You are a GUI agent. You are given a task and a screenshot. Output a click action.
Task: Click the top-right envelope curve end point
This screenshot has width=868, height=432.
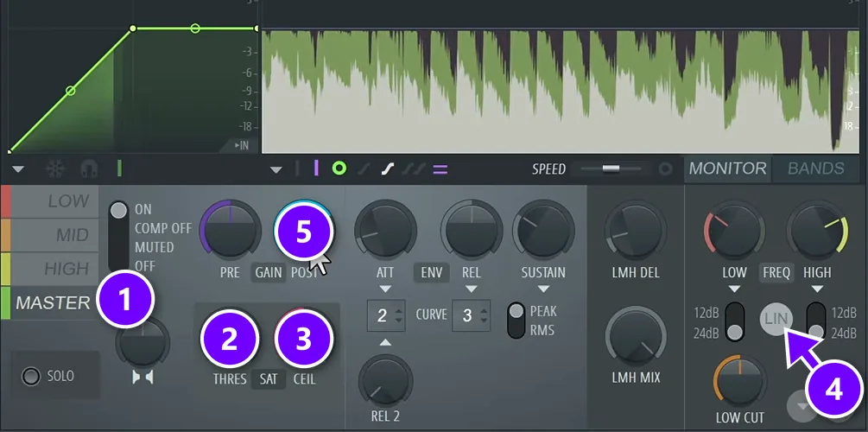(x=257, y=29)
